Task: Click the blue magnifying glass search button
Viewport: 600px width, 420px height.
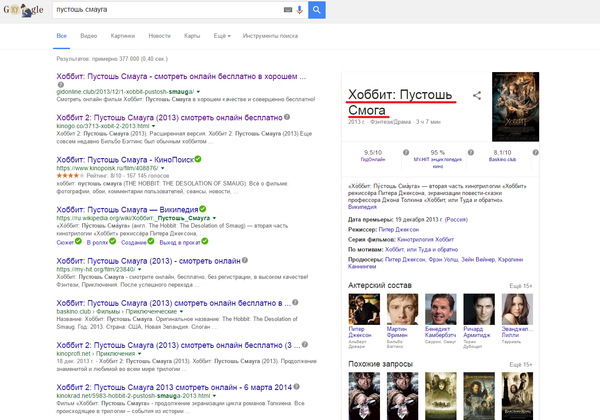Action: pyautogui.click(x=316, y=10)
